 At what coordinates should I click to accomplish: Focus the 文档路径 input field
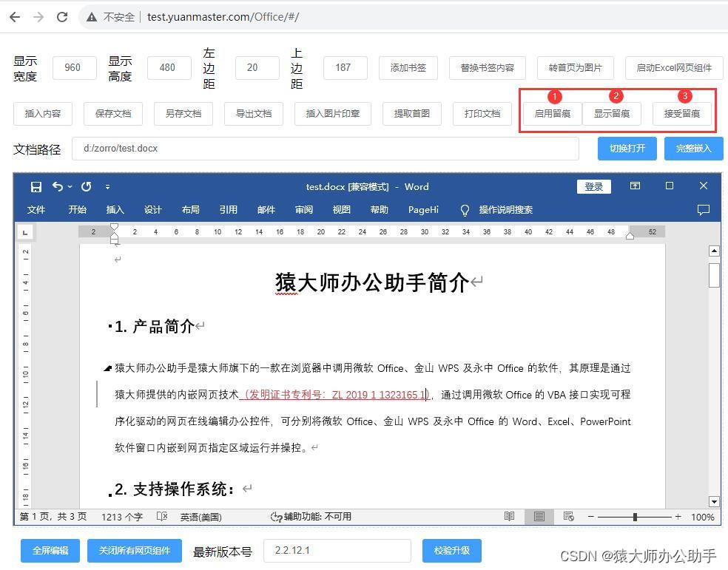point(326,149)
